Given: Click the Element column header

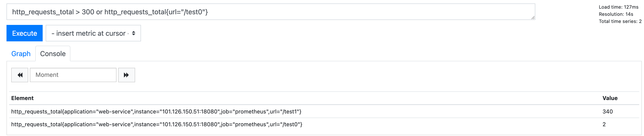Looking at the screenshot, I should pyautogui.click(x=23, y=98).
